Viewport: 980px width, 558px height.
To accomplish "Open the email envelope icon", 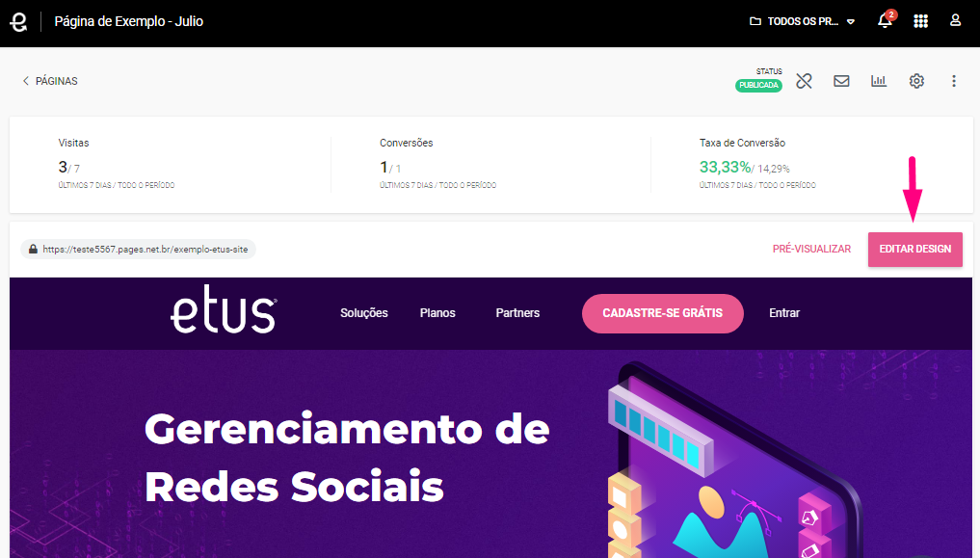I will [x=841, y=81].
